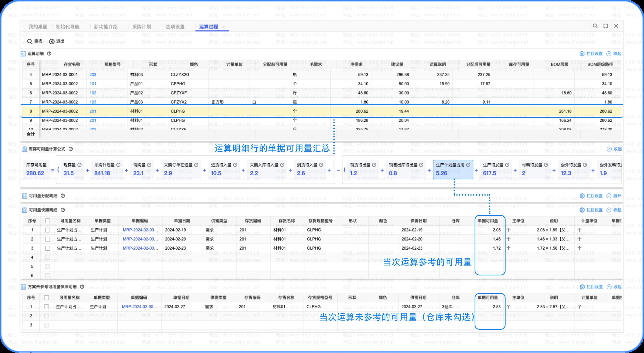Click the 采购计划量 value 841.18

102,173
